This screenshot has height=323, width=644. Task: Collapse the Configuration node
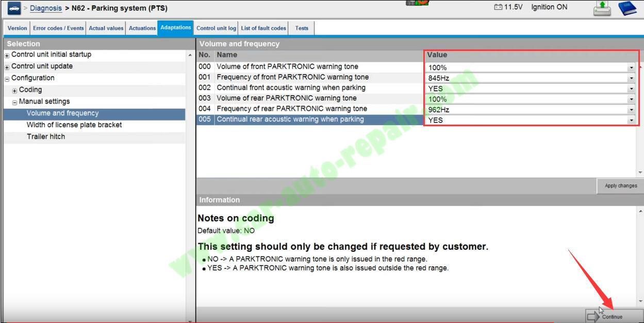7,79
